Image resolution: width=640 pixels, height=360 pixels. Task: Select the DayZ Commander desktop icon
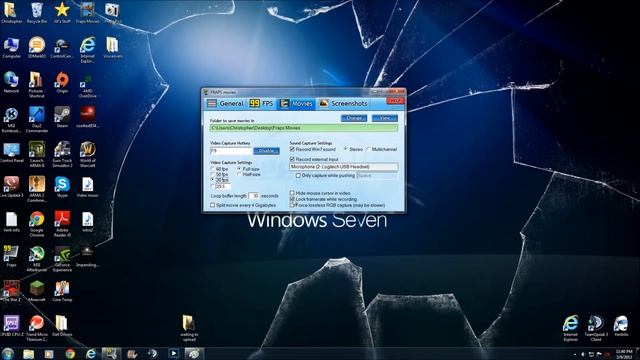37,119
